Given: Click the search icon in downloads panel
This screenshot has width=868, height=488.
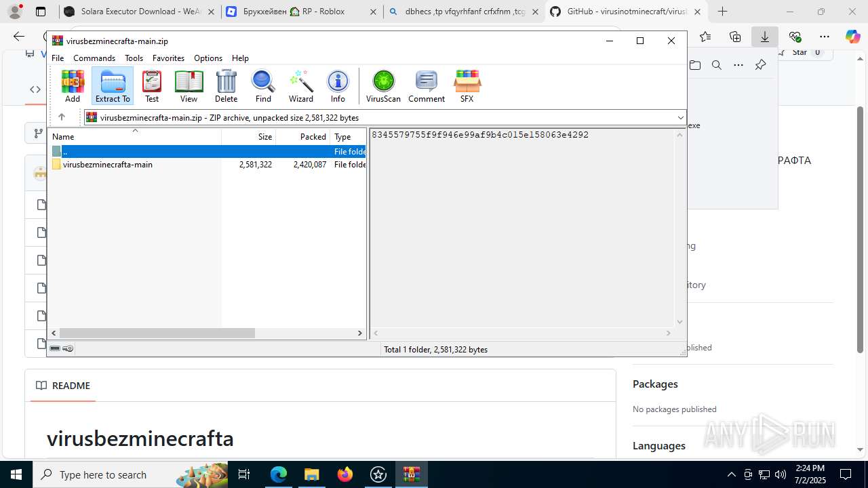Looking at the screenshot, I should [x=717, y=65].
